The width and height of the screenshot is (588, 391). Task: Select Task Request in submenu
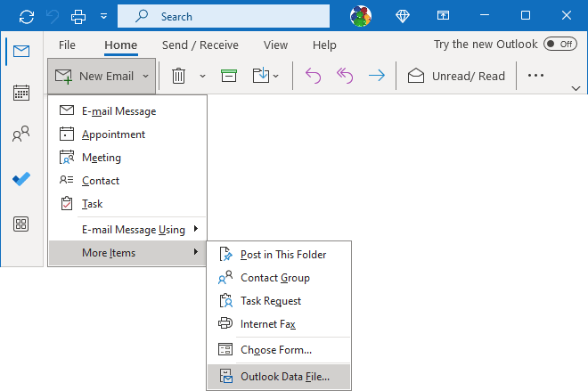279,301
